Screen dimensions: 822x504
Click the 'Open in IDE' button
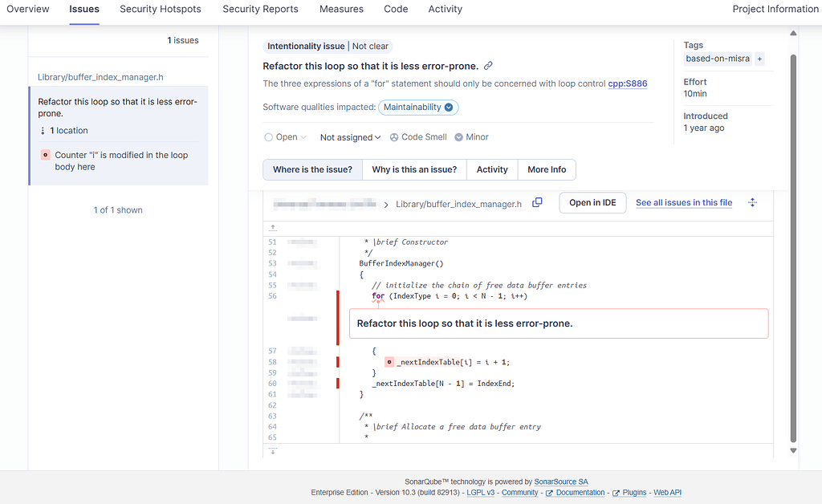[x=592, y=203]
